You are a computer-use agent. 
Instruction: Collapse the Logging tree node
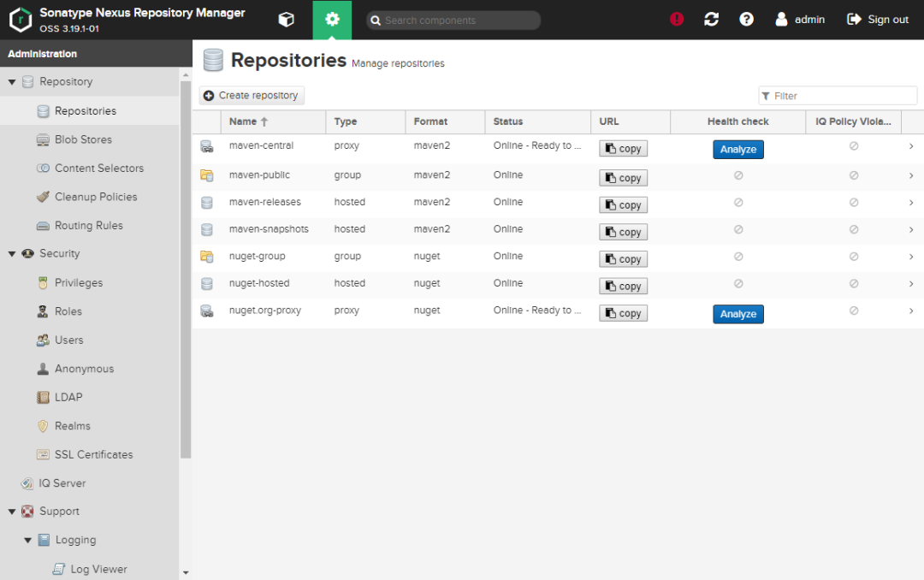click(28, 541)
